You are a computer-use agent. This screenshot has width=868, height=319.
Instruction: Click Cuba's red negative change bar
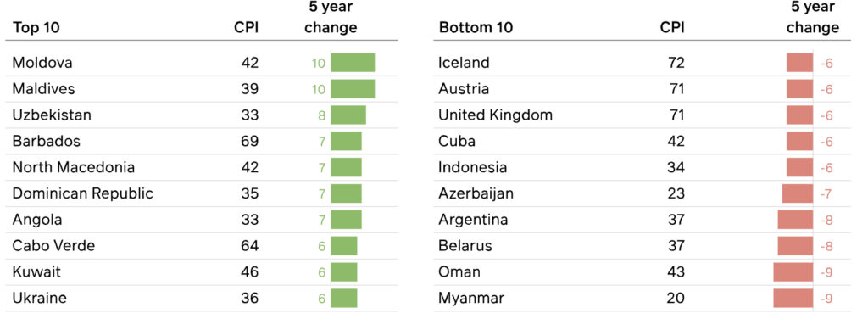point(799,141)
